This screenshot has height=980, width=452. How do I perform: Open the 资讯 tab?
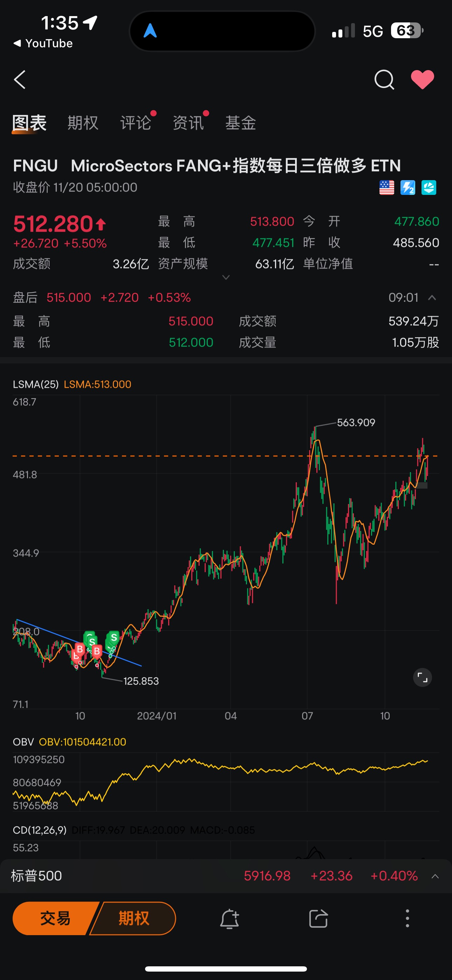point(188,123)
